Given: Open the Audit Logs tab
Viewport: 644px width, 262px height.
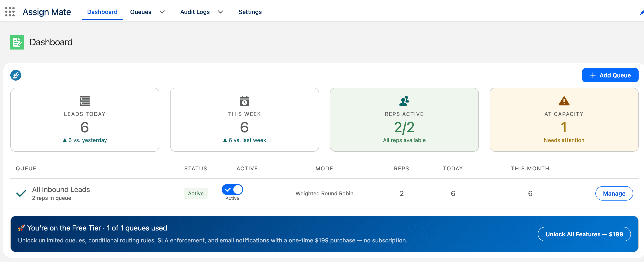Looking at the screenshot, I should pos(195,12).
